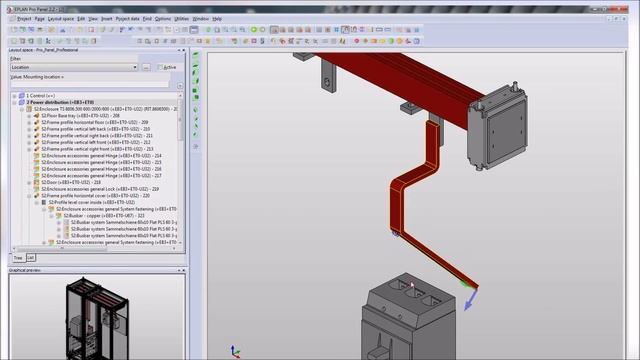Click the first icon in the top toolbar row
The image size is (640, 360).
tap(13, 29)
